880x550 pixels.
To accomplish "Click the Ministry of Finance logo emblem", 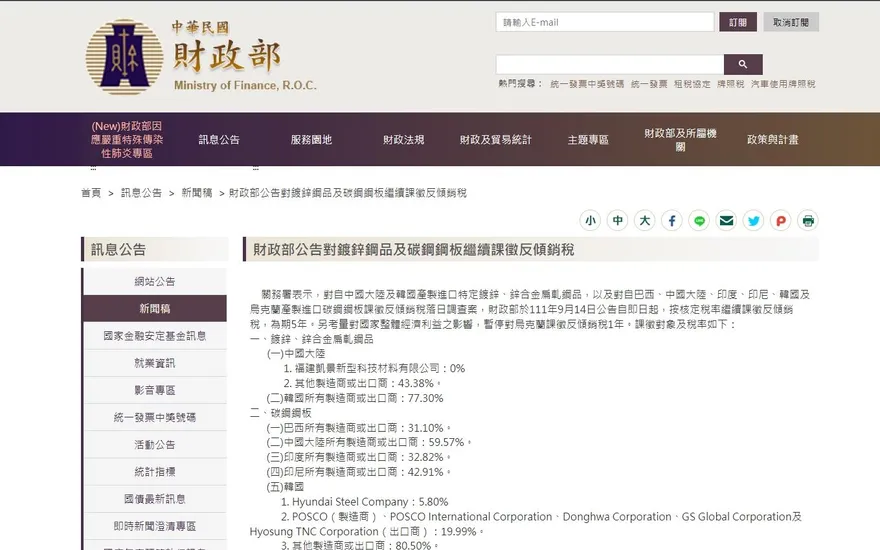I will point(124,57).
